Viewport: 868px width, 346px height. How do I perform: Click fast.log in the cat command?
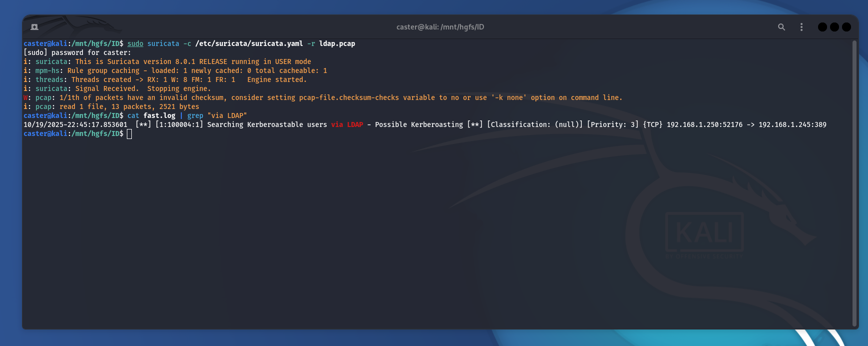pos(159,115)
